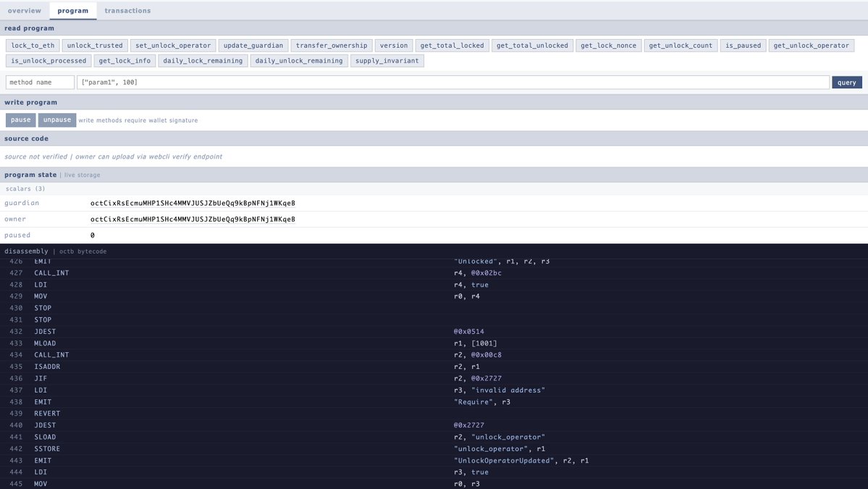Select daily_lock_remaining method
This screenshot has height=489, width=868.
coord(203,61)
